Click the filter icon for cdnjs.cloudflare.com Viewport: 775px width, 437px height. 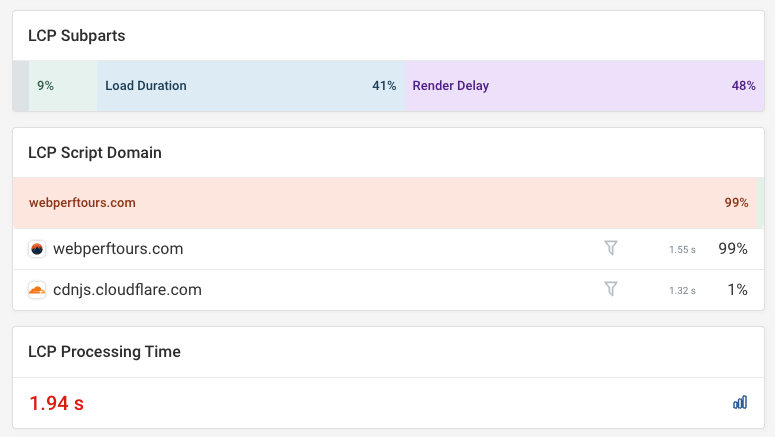(611, 289)
